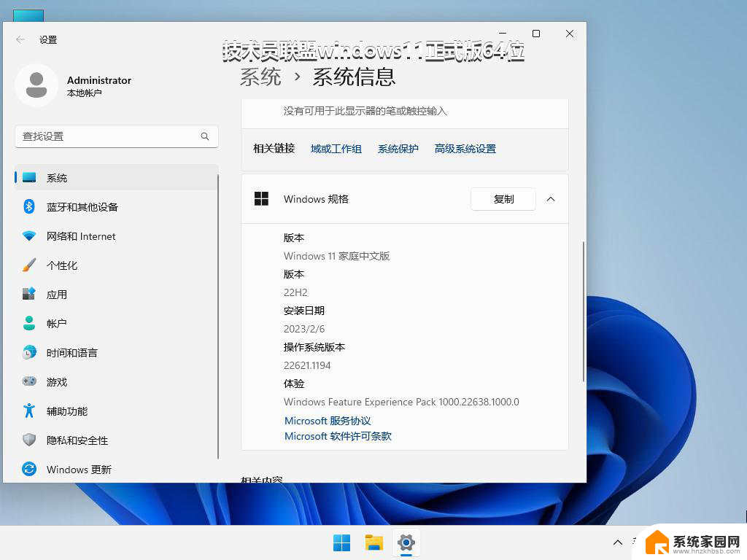Go to 系统 in the breadcrumb
The width and height of the screenshot is (747, 560).
pos(260,77)
